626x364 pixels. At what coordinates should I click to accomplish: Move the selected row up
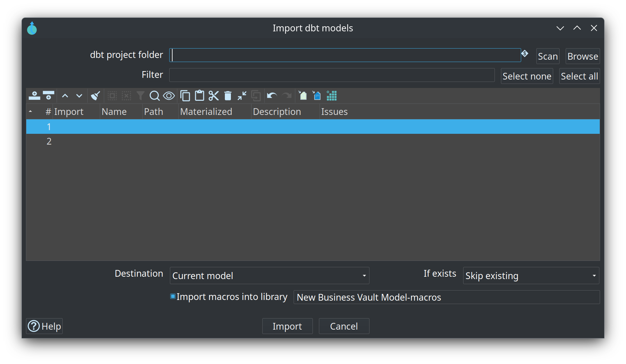(x=65, y=96)
